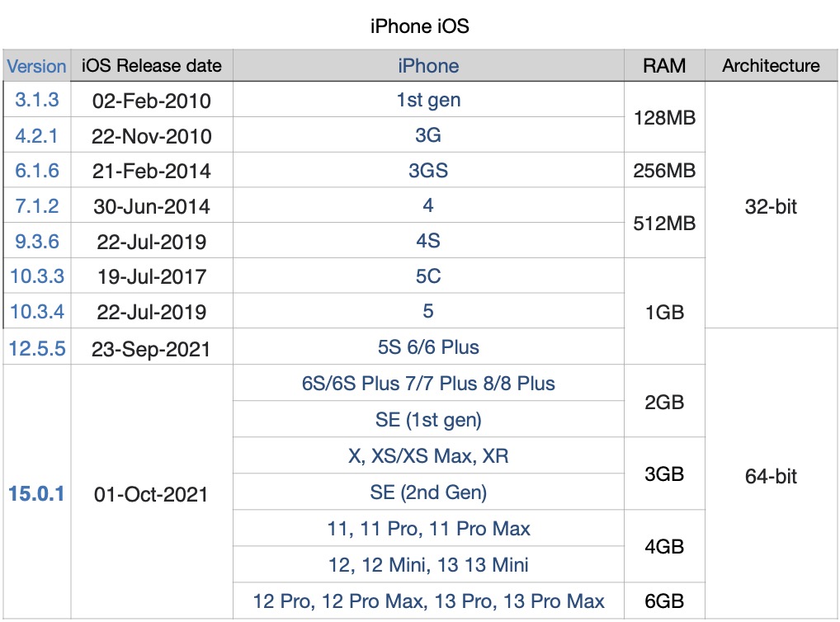Viewport: 840px width, 622px height.
Task: Open the 10.3.3 version link
Action: pyautogui.click(x=37, y=276)
